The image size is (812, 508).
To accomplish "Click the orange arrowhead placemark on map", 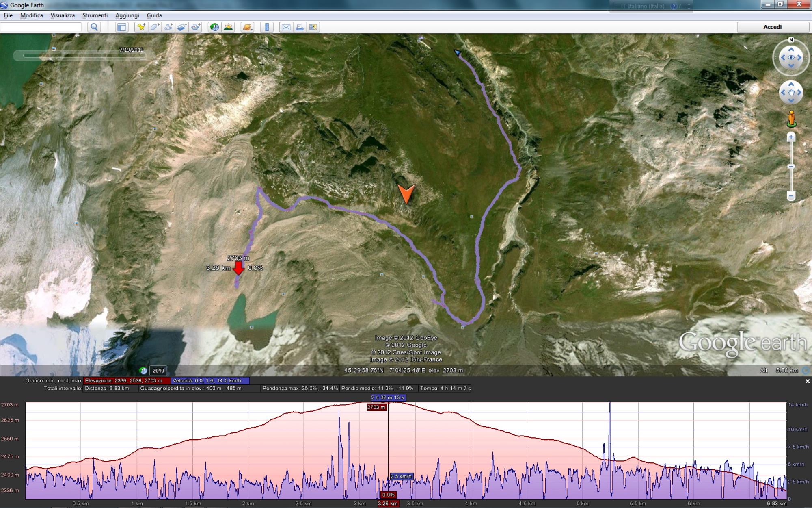I will (406, 194).
